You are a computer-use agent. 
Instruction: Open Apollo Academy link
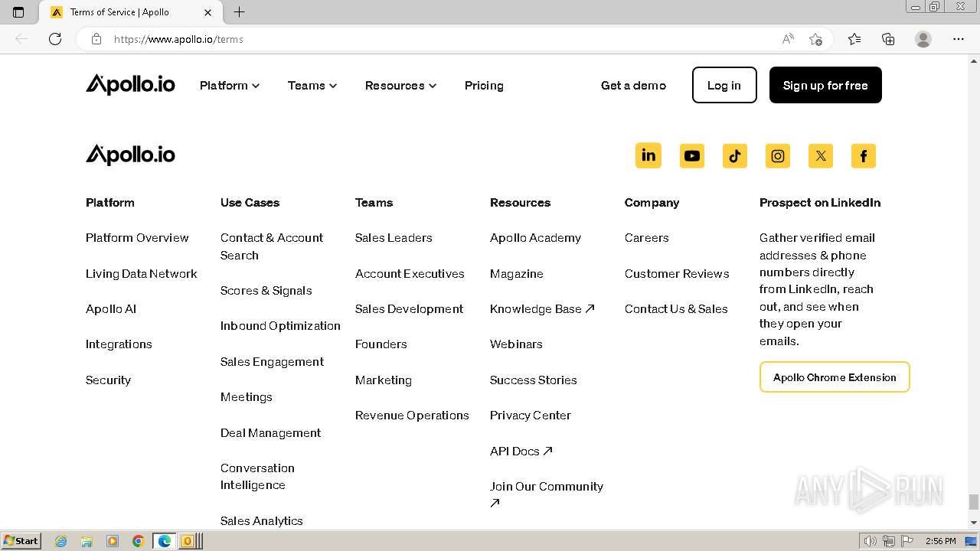tap(535, 238)
